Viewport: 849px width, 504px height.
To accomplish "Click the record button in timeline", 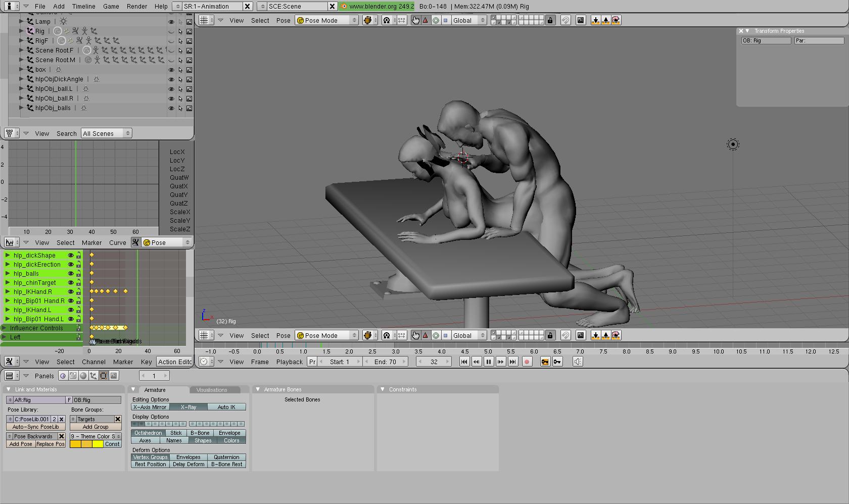I will [x=527, y=362].
